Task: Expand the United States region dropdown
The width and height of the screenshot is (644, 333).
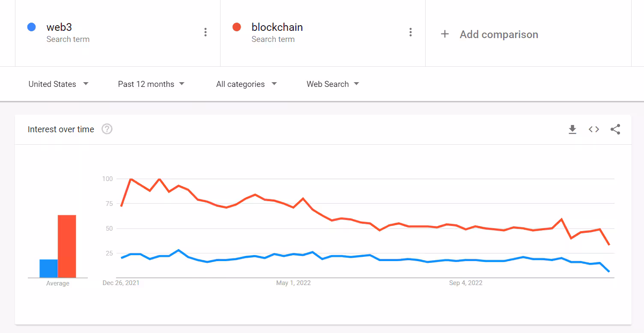Action: [58, 84]
